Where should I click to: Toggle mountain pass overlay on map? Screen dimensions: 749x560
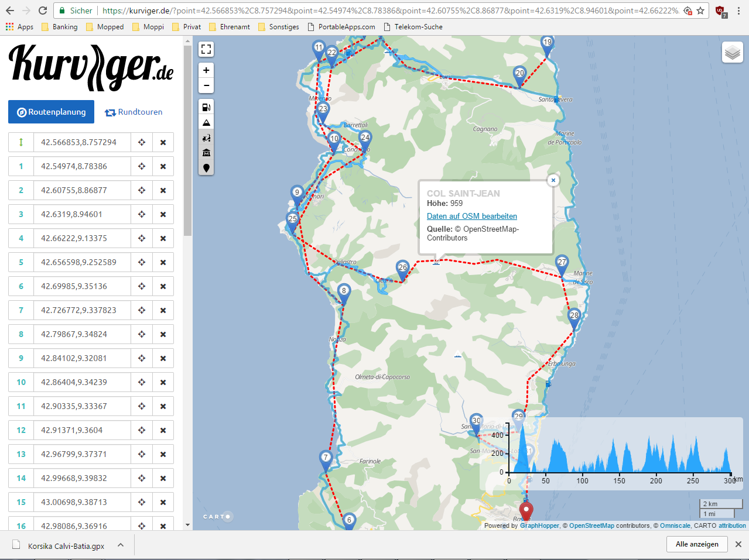click(x=206, y=122)
